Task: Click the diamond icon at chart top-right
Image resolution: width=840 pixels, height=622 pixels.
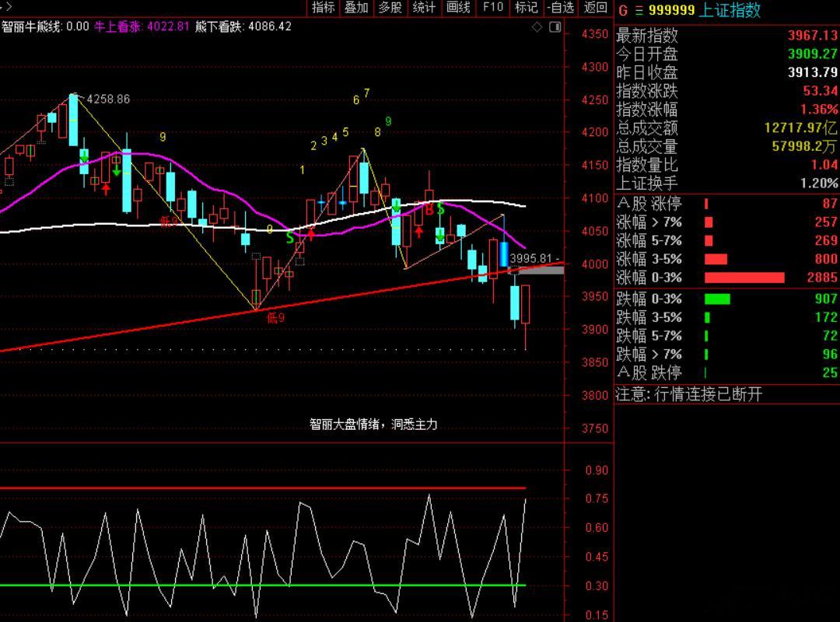Action: [x=537, y=26]
